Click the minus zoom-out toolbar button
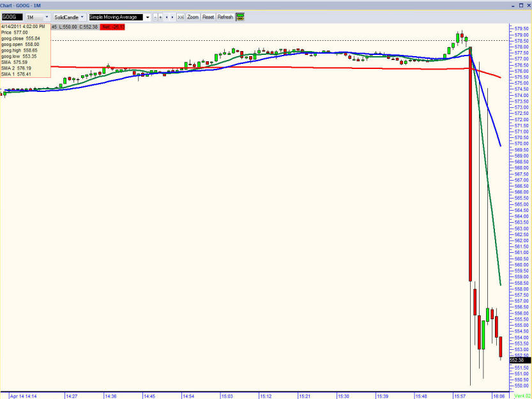Screen dimensions: 532x399 point(155,17)
